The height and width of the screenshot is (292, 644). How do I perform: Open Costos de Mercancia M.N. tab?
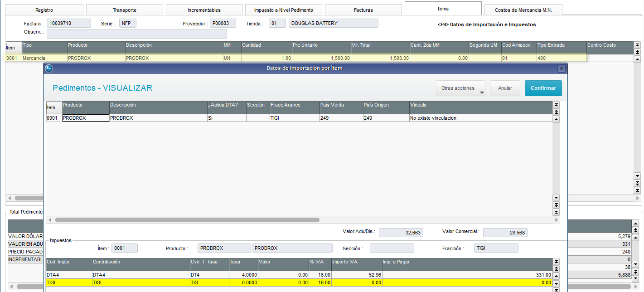pyautogui.click(x=523, y=10)
